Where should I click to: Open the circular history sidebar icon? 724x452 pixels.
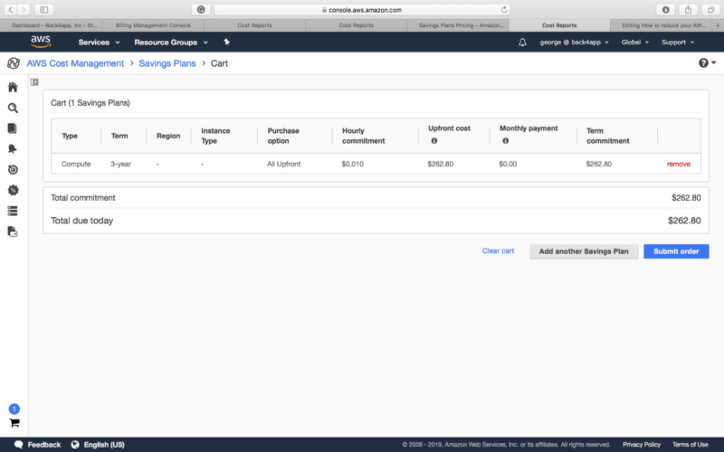click(x=13, y=169)
